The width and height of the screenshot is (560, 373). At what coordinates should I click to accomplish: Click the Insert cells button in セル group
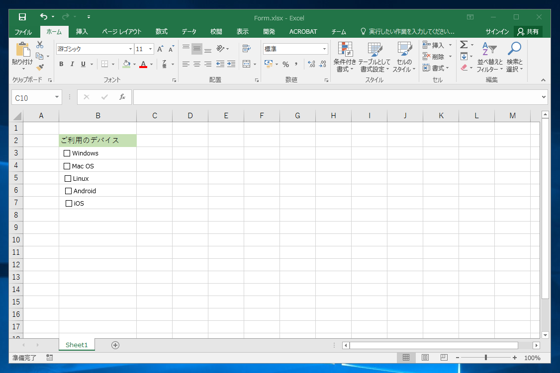433,45
